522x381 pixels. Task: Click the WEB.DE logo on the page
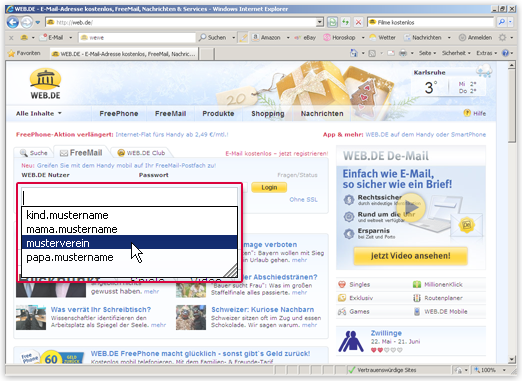(x=45, y=84)
